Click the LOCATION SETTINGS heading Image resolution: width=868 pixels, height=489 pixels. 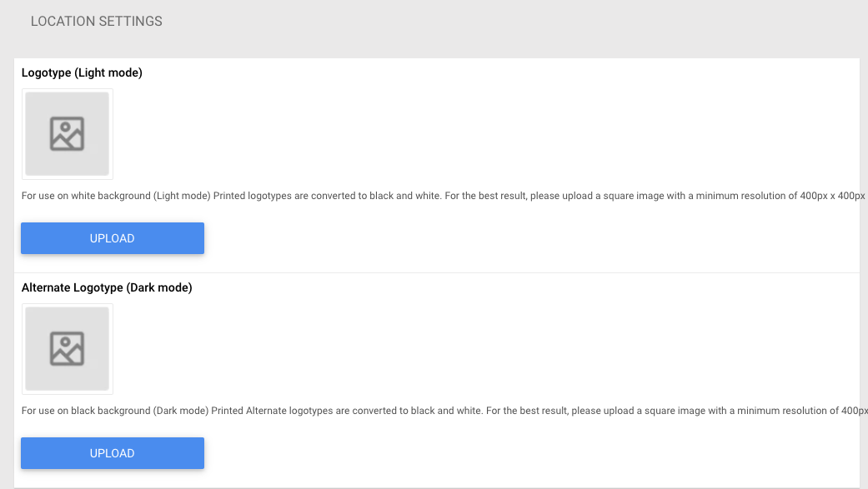point(96,21)
